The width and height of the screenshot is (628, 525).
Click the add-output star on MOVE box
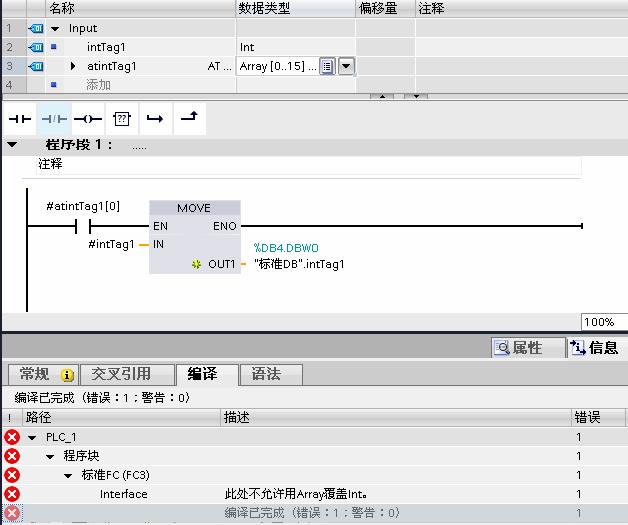(x=196, y=264)
